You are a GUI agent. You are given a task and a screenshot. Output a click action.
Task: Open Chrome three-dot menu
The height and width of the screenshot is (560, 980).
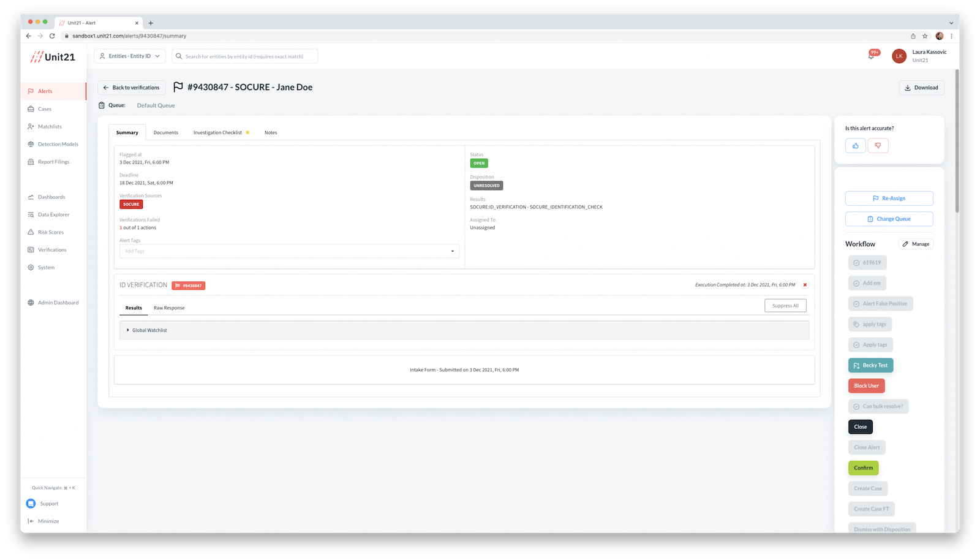pyautogui.click(x=951, y=36)
